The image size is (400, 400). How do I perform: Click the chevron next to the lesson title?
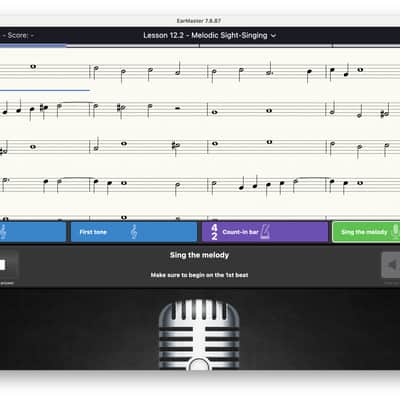click(273, 36)
